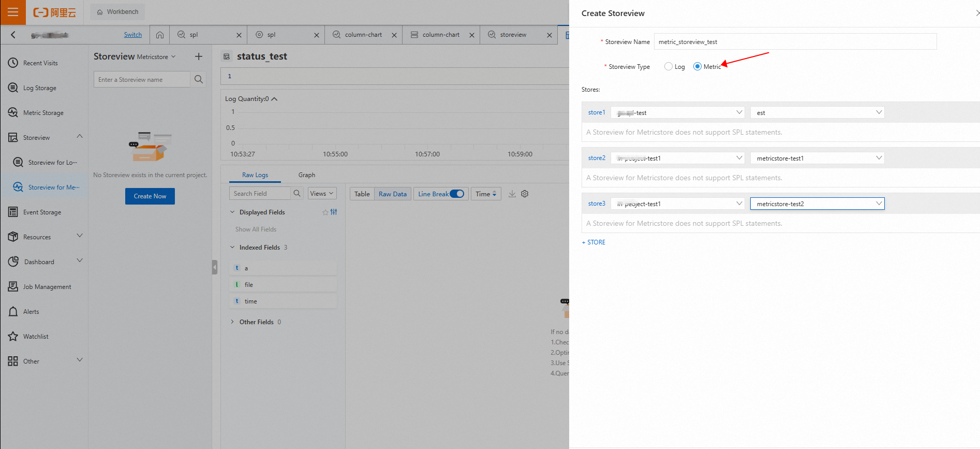Click the Storeview Name input field
Image resolution: width=980 pixels, height=449 pixels.
pyautogui.click(x=795, y=41)
